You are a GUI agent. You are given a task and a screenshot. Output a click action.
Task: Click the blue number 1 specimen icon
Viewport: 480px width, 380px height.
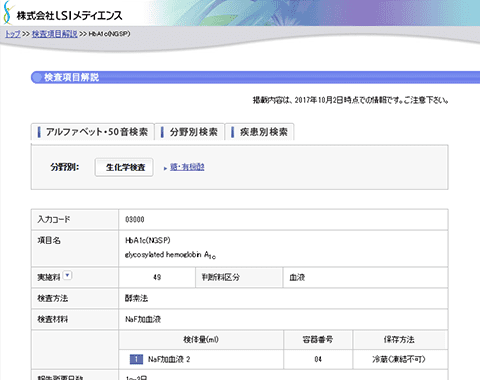136,359
